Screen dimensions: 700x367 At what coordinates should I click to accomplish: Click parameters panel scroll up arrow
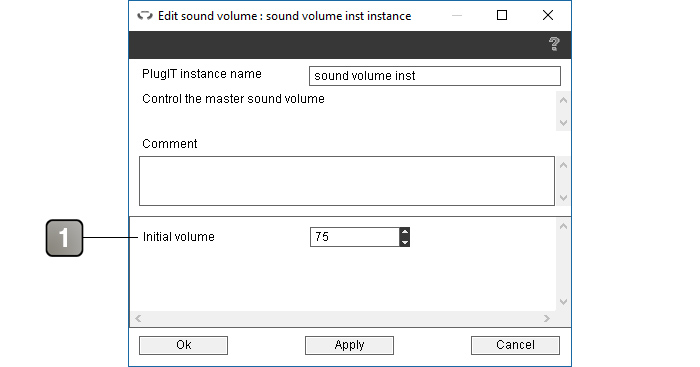point(563,226)
